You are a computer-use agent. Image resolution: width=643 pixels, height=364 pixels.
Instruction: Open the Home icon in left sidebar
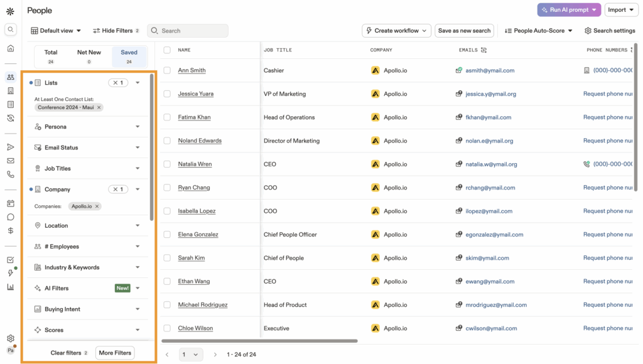point(11,48)
